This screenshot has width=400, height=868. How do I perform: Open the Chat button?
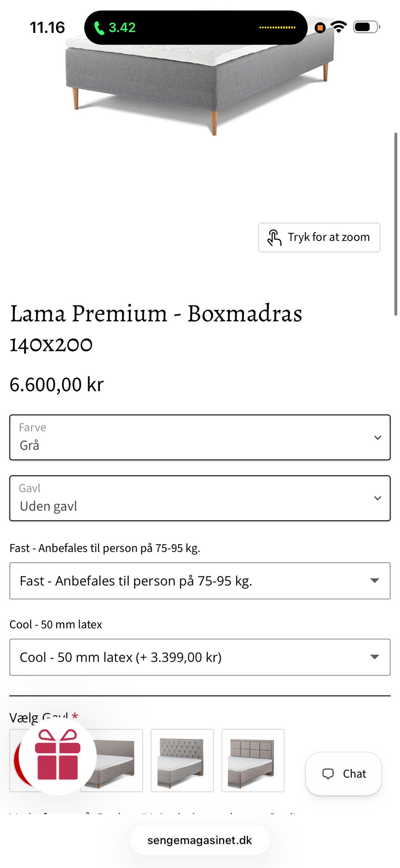point(343,774)
